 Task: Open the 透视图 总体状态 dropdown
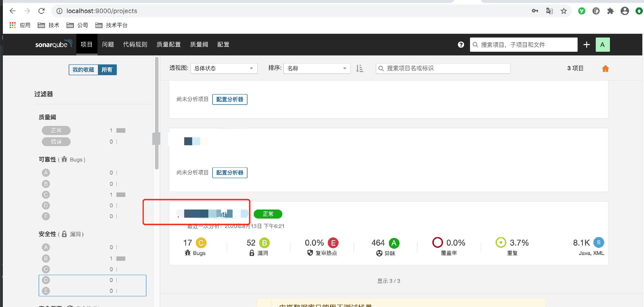tap(224, 69)
